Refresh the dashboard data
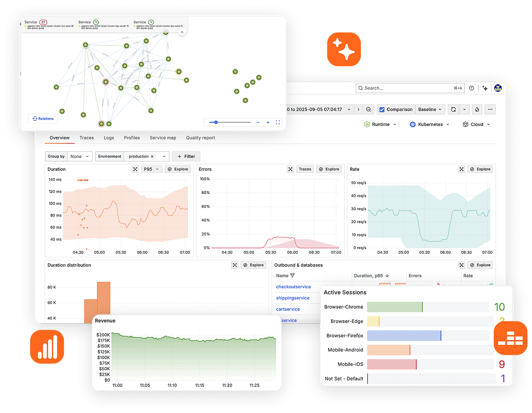Screen dimensions: 532x413 click(x=453, y=109)
